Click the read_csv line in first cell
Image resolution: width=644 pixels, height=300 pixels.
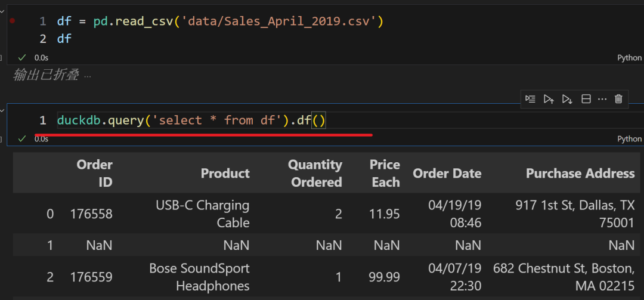pos(220,21)
